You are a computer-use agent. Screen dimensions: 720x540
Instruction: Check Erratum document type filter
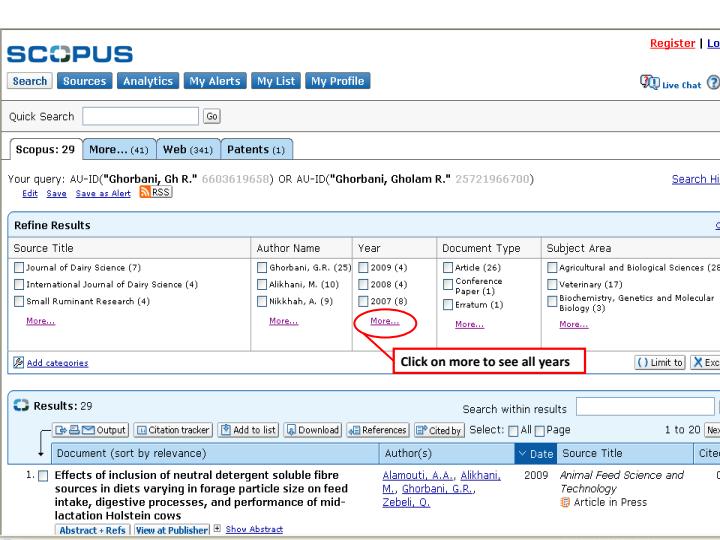[448, 305]
